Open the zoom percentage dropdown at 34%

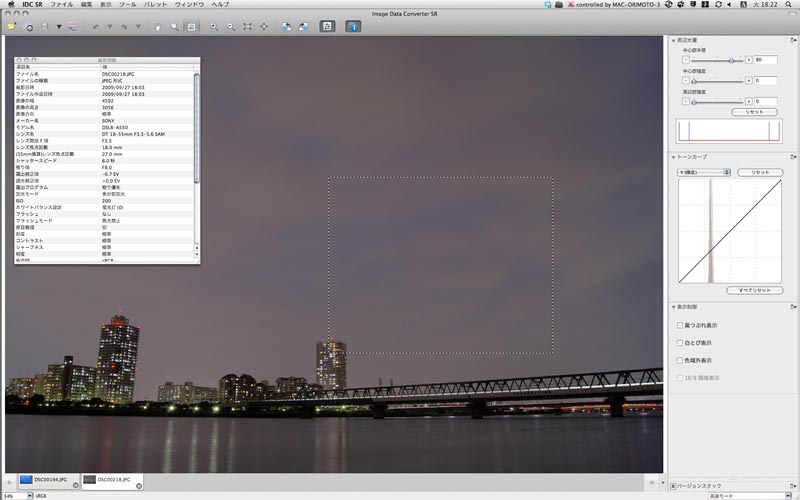pos(30,496)
